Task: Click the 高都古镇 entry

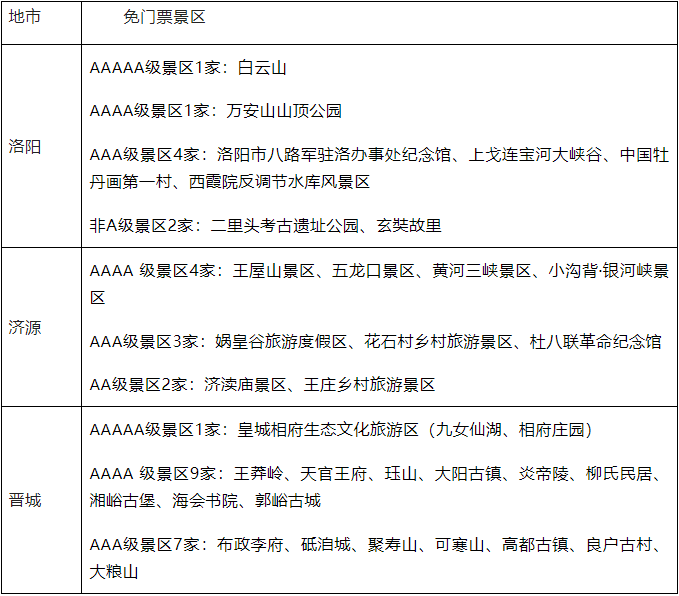Action: pyautogui.click(x=535, y=545)
